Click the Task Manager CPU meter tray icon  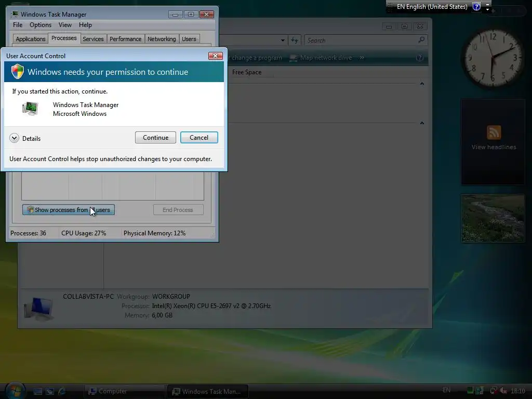470,391
